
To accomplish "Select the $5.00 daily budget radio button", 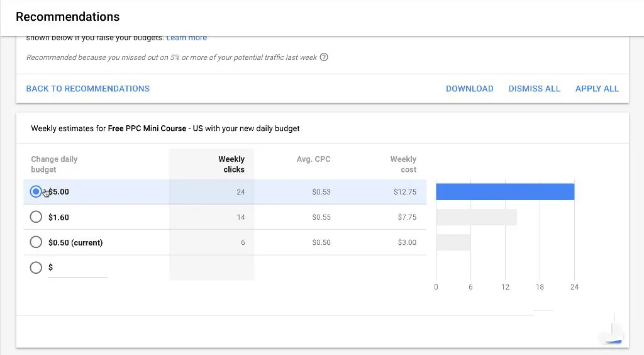I will coord(36,191).
